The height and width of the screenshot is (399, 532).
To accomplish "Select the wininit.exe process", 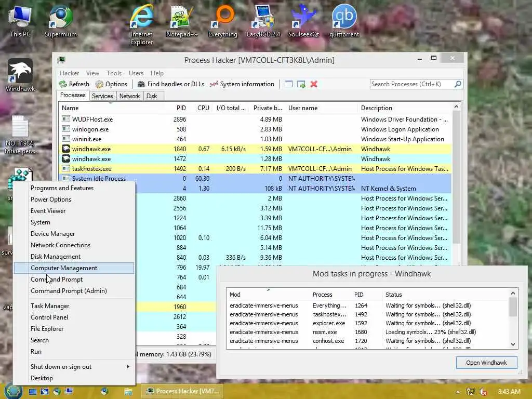I will click(x=256, y=139).
